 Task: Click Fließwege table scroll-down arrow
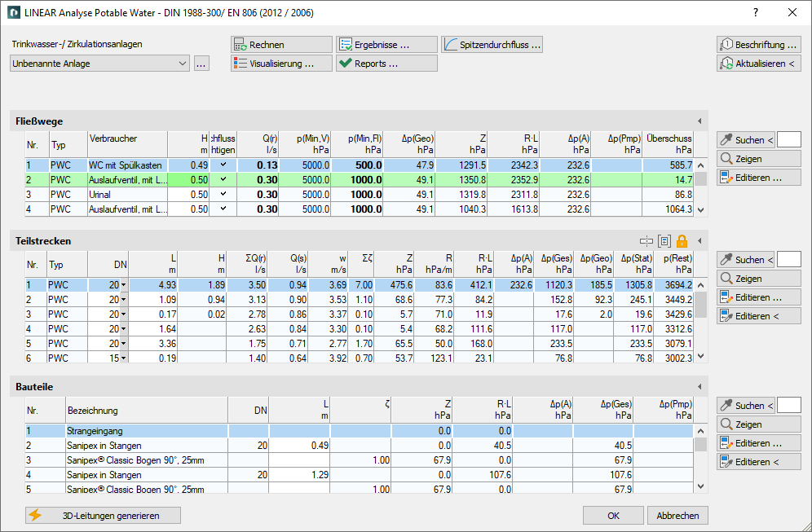click(x=700, y=210)
